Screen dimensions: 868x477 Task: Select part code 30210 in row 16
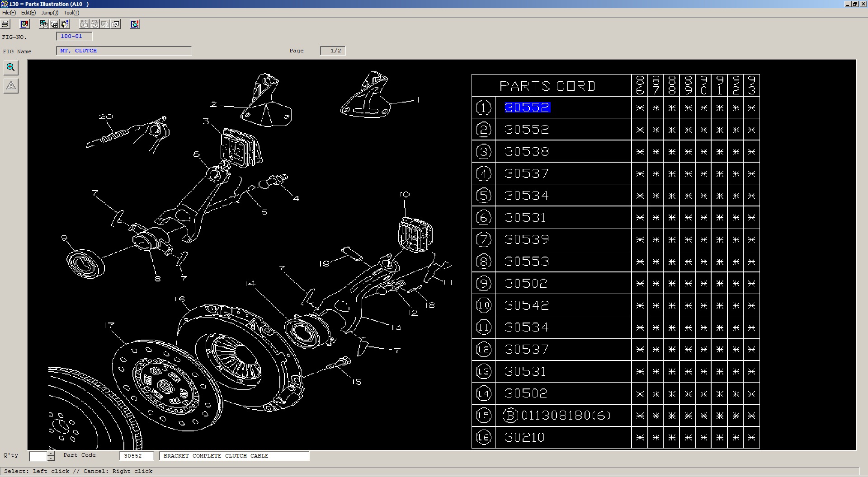tap(524, 437)
